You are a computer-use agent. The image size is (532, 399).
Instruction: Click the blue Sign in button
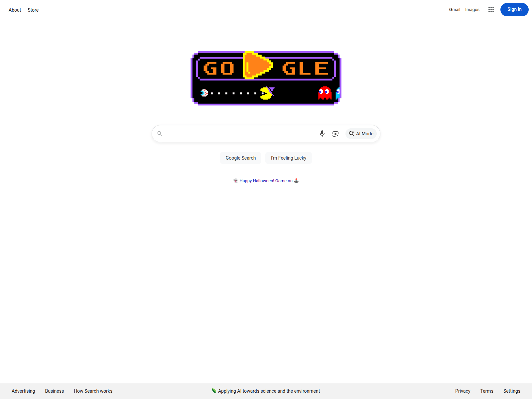pos(514,10)
